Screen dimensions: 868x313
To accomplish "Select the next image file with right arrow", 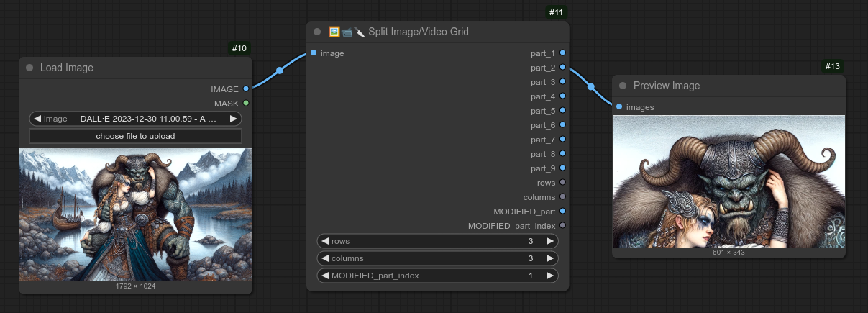I will [233, 119].
